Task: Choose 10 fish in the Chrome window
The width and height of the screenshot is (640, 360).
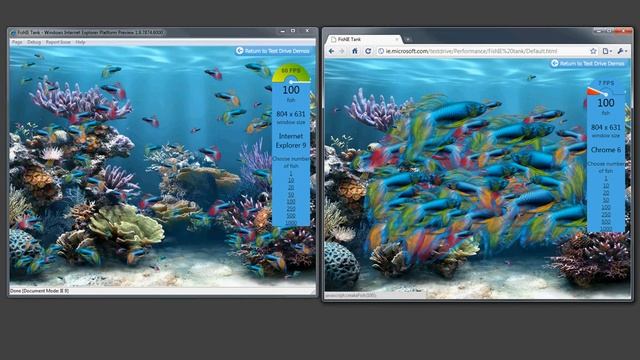Action: [x=606, y=186]
